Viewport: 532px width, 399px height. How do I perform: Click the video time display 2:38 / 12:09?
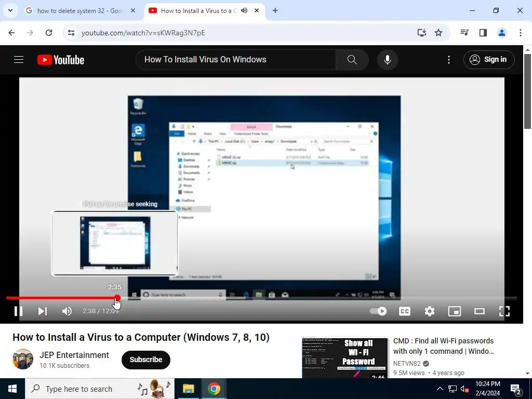[x=100, y=311]
